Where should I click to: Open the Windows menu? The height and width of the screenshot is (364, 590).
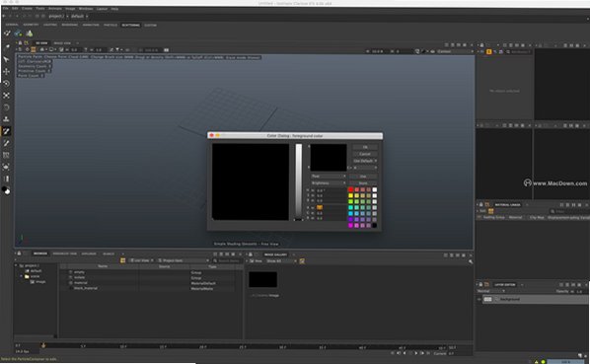tap(86, 8)
